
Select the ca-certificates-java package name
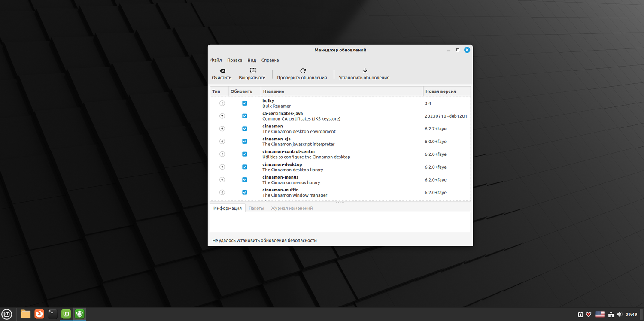click(283, 113)
